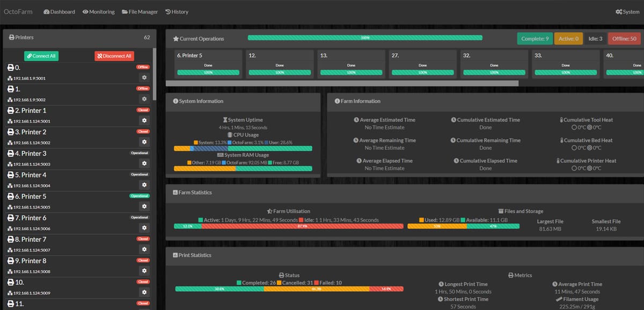Screen dimensions: 644x310
Task: Click the Current Operations horizontal scrollbar
Action: pyautogui.click(x=342, y=83)
